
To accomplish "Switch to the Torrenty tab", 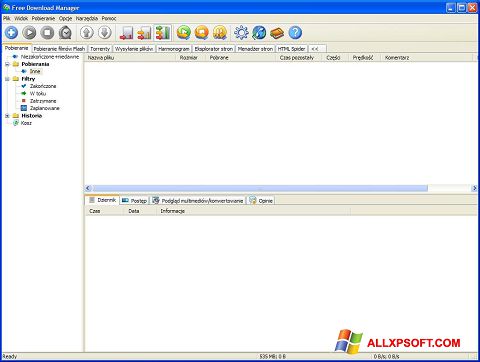I will (x=100, y=49).
